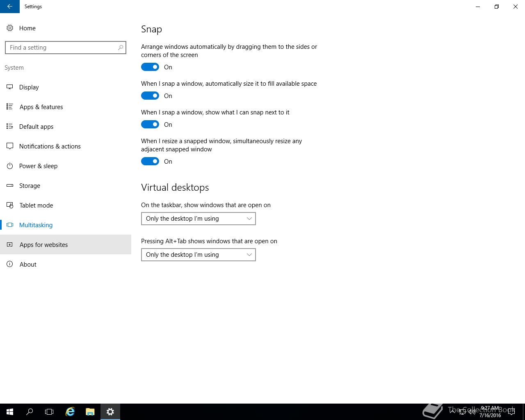Image resolution: width=525 pixels, height=420 pixels.
Task: Open the Action Center notification icon
Action: [x=511, y=412]
